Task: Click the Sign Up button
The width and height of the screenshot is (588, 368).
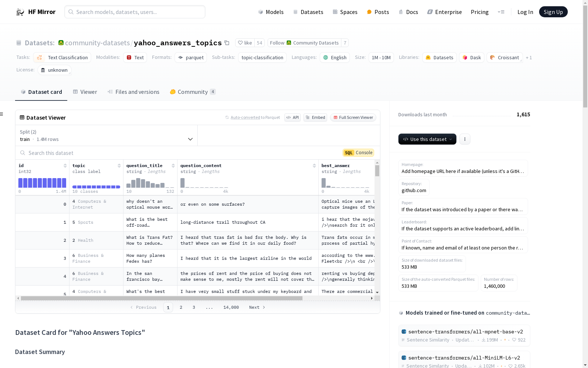Action: [553, 12]
